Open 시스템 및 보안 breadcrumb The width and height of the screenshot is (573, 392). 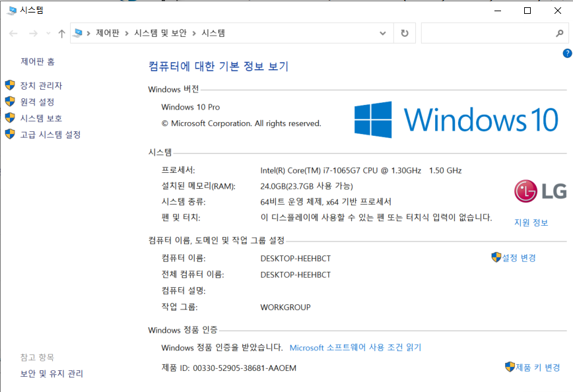(x=160, y=33)
